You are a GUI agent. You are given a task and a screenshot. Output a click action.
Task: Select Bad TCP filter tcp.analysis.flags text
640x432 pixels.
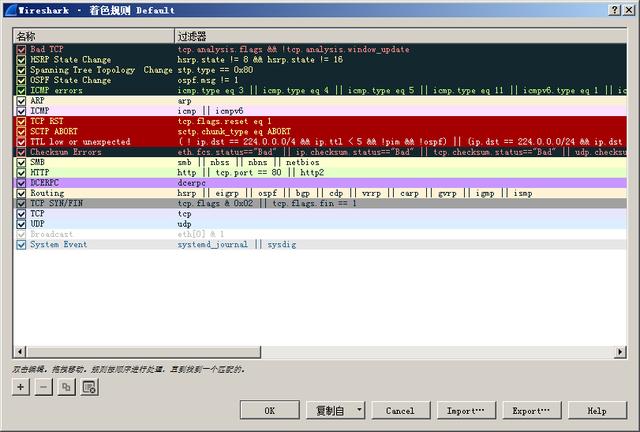point(293,49)
